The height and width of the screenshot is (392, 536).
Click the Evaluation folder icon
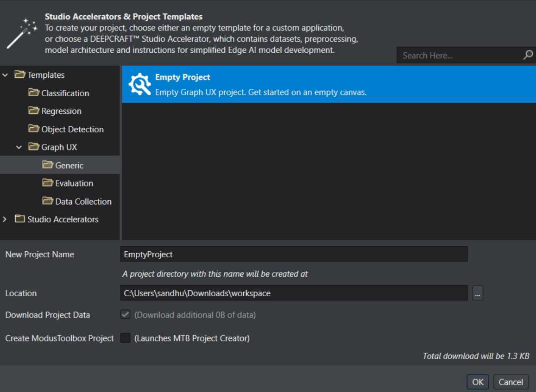click(48, 183)
